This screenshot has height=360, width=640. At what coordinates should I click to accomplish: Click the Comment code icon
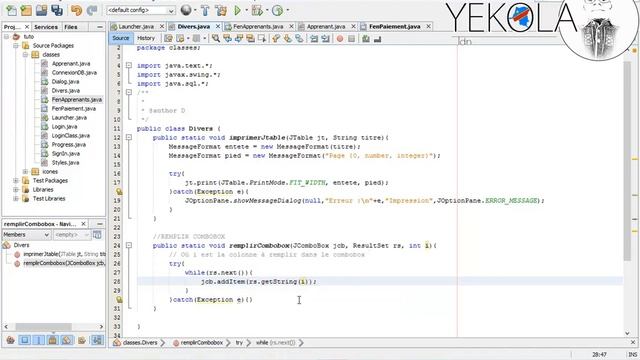coord(366,38)
